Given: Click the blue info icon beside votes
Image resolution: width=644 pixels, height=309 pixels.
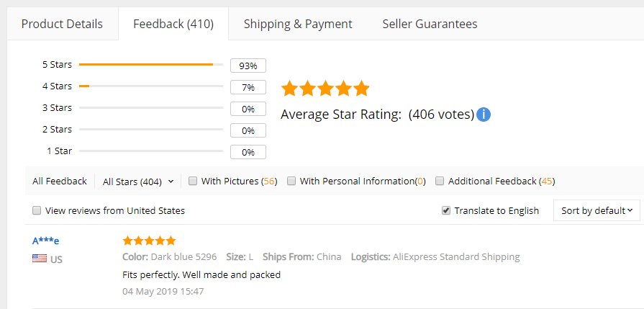Looking at the screenshot, I should tap(484, 115).
